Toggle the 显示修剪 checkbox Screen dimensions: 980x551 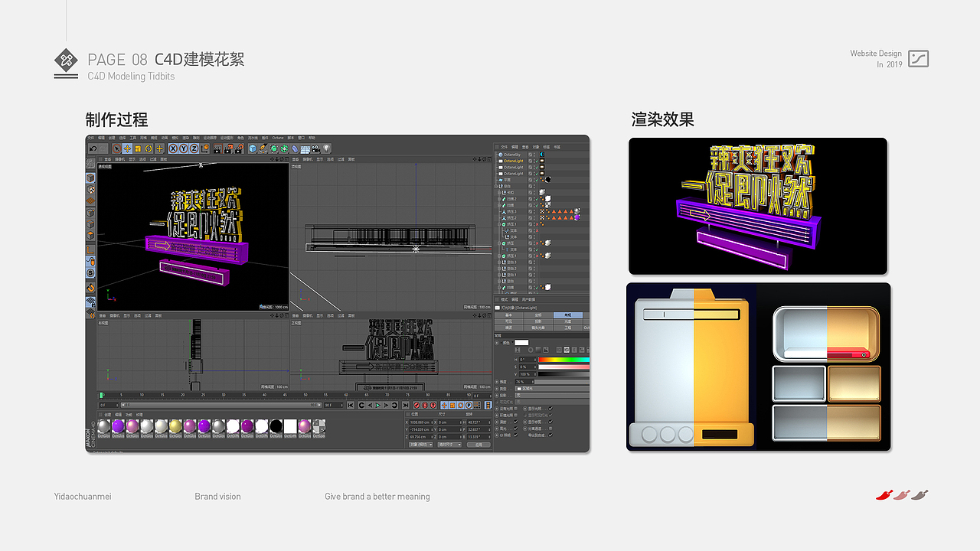point(550,422)
